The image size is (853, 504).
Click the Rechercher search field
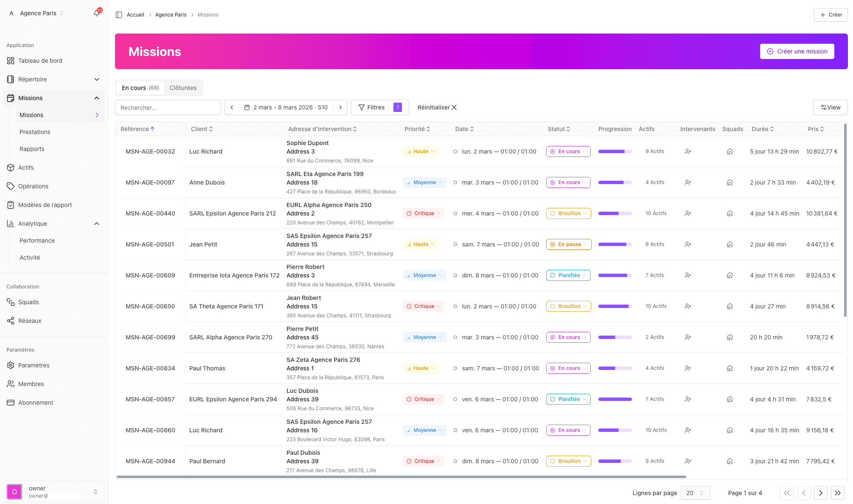168,107
